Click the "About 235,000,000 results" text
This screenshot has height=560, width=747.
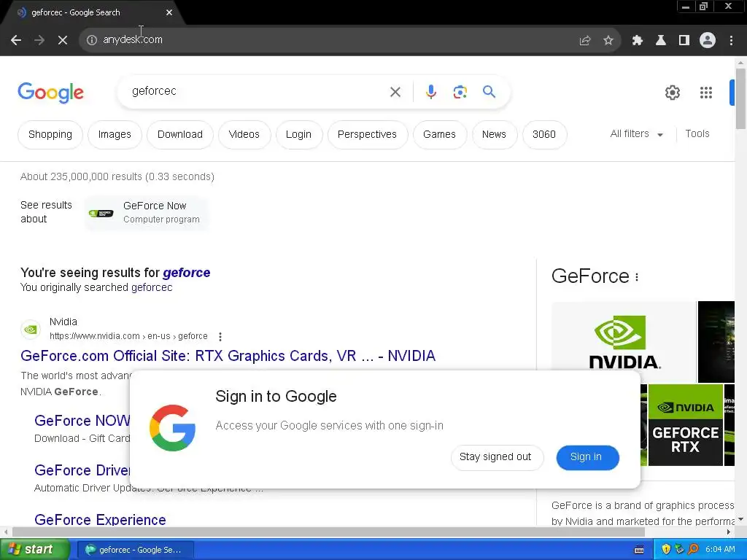(117, 176)
